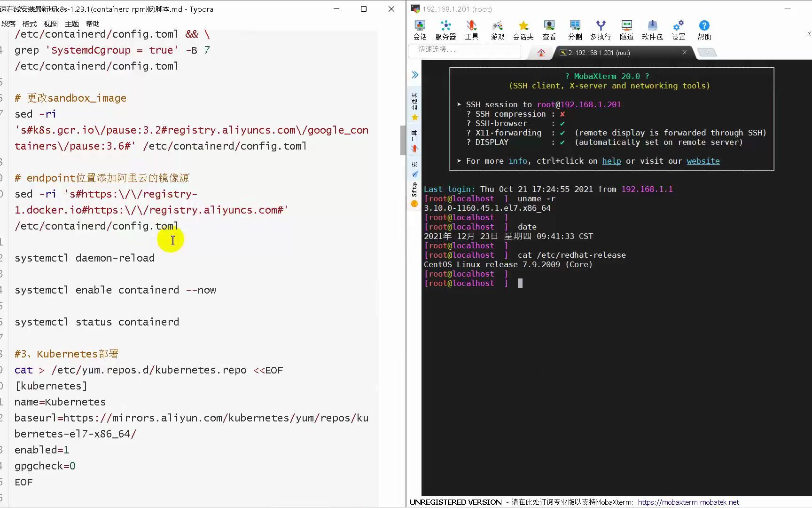Click the 'cat /etc/redhat-release' command text
Screen dimensions: 812x508
pyautogui.click(x=571, y=255)
